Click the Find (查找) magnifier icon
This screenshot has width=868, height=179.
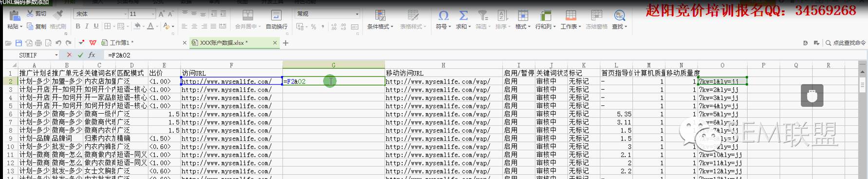click(619, 15)
